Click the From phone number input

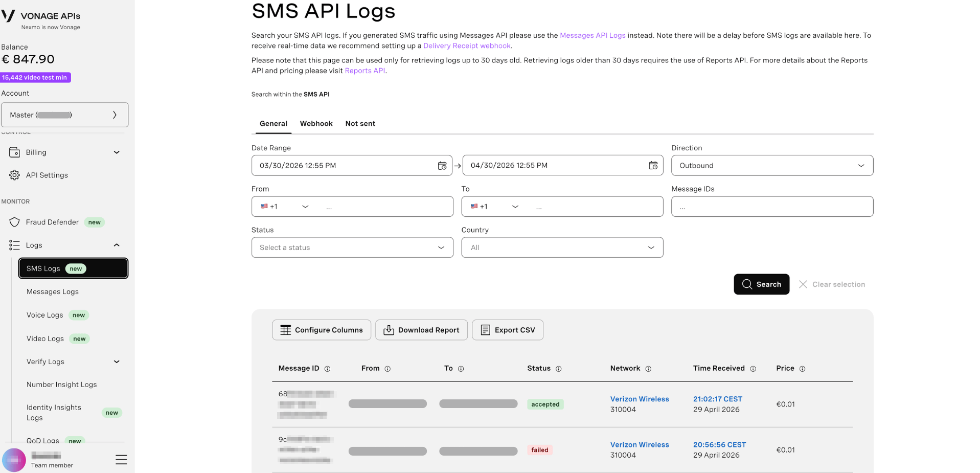[x=386, y=207]
